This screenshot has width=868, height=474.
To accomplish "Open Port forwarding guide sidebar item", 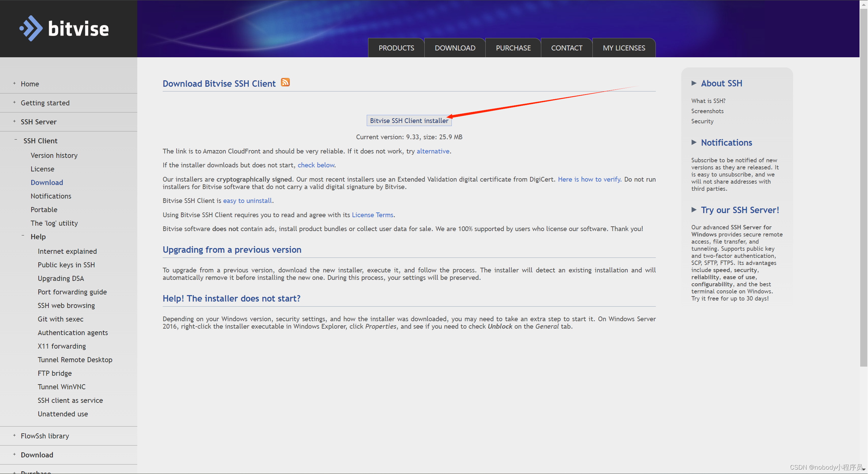I will (x=72, y=292).
